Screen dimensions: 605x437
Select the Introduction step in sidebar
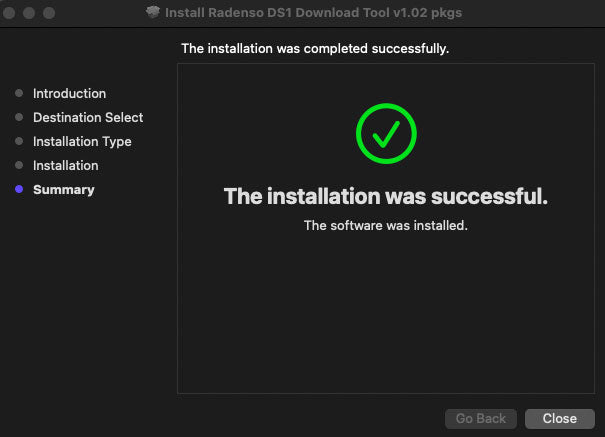tap(69, 93)
